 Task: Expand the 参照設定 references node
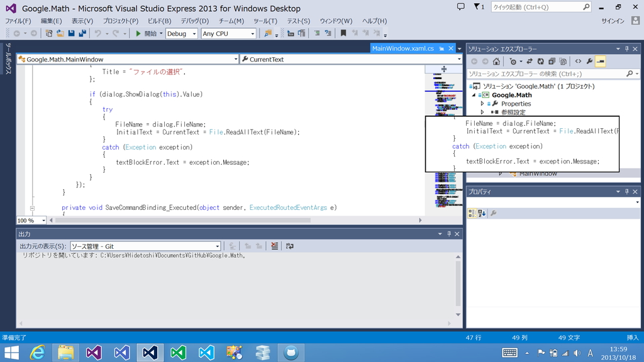click(x=482, y=112)
